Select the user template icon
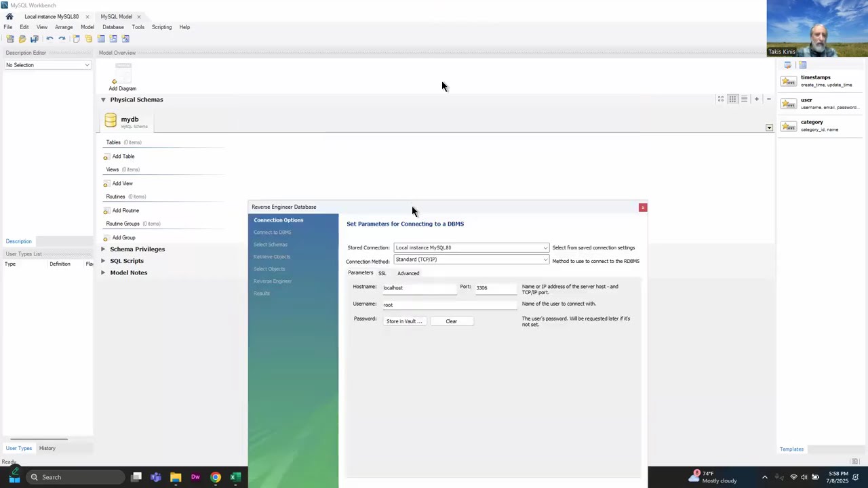The image size is (868, 488). pos(788,104)
